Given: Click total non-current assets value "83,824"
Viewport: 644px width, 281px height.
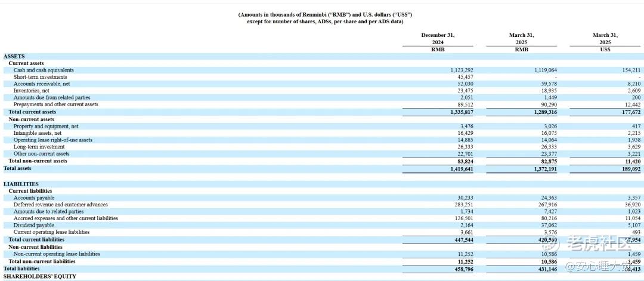Looking at the screenshot, I should 465,160.
